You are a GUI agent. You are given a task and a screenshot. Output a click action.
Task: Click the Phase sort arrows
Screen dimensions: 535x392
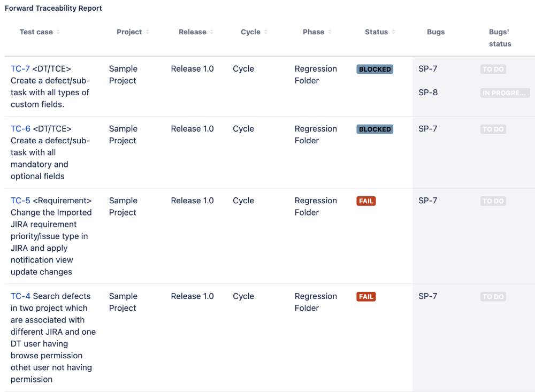click(330, 32)
